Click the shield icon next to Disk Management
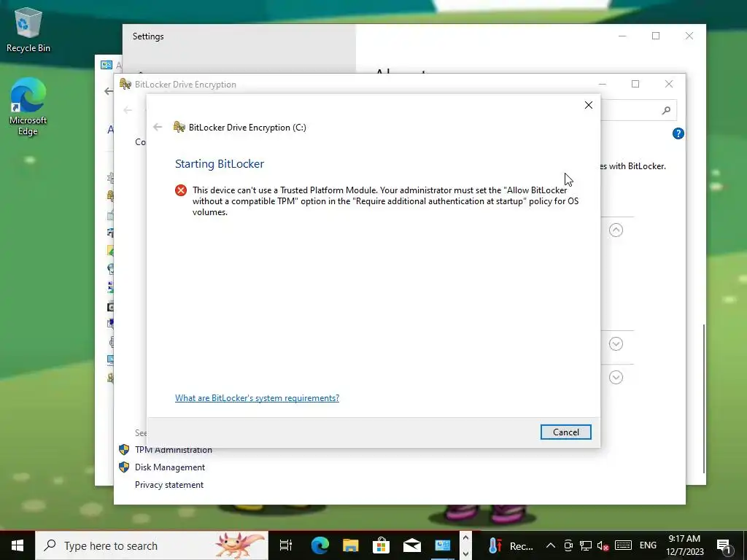 [x=124, y=467]
